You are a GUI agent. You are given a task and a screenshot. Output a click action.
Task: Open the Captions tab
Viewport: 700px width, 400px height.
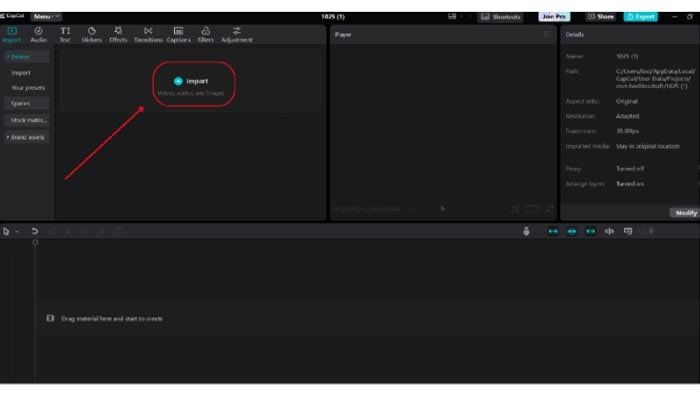click(x=179, y=34)
